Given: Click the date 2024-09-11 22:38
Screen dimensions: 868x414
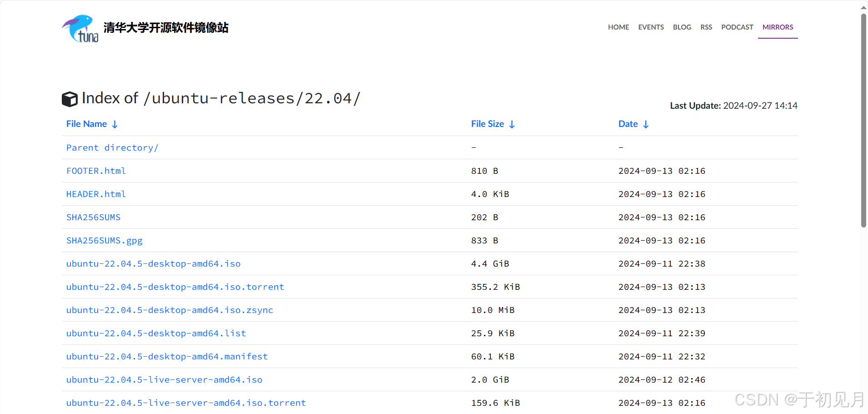Looking at the screenshot, I should tap(662, 263).
